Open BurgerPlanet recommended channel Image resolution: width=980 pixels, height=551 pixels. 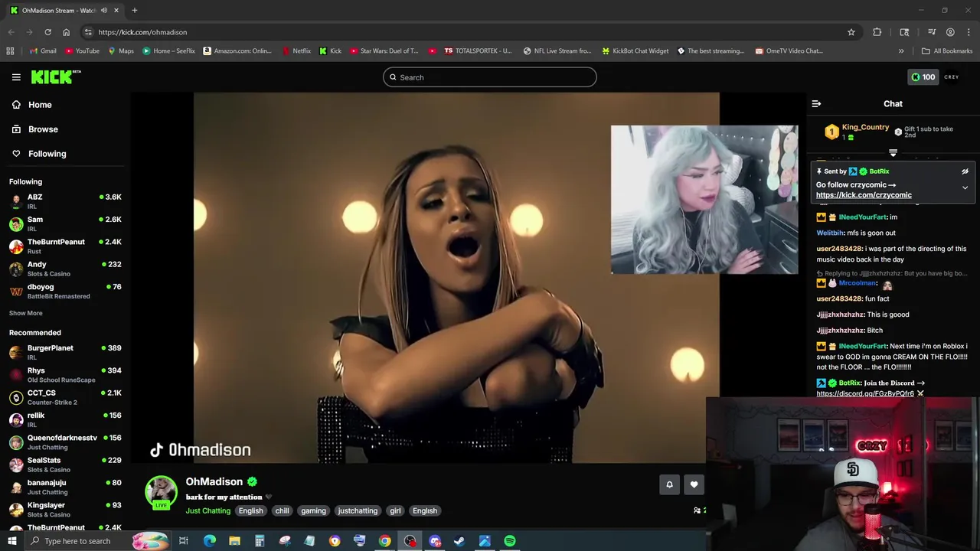(64, 352)
